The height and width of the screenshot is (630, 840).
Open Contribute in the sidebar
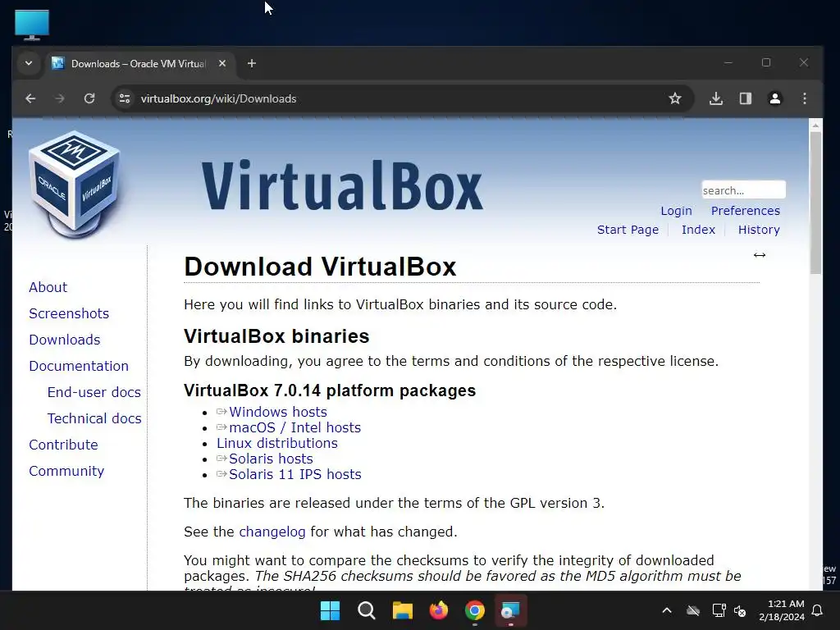pyautogui.click(x=63, y=445)
